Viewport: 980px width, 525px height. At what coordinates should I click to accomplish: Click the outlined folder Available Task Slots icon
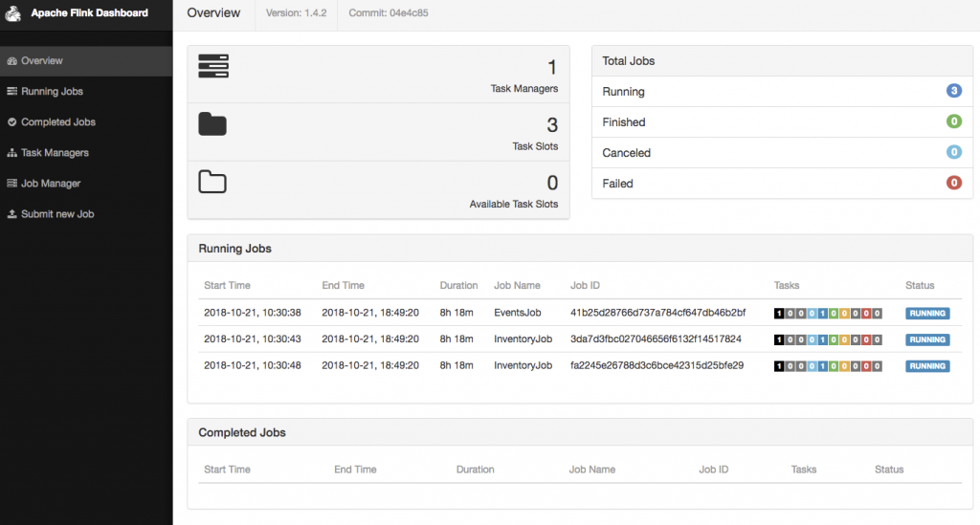212,182
